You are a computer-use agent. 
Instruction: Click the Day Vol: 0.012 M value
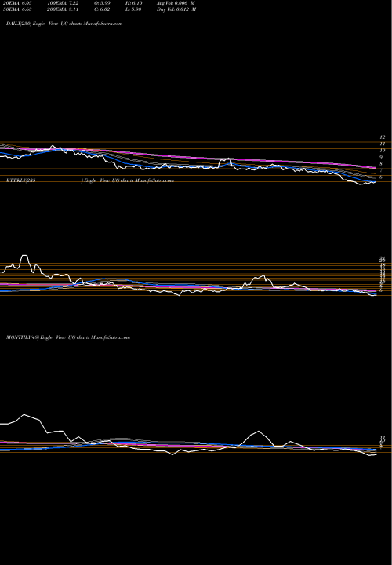[176, 9]
